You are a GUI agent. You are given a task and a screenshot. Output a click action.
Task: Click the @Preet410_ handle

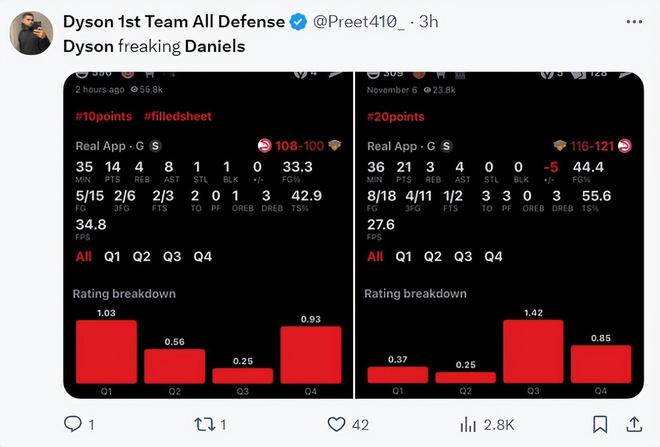359,21
